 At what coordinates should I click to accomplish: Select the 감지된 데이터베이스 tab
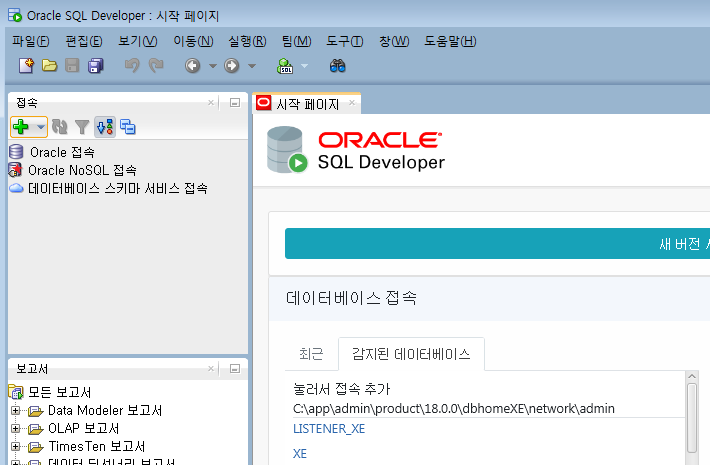coord(411,354)
